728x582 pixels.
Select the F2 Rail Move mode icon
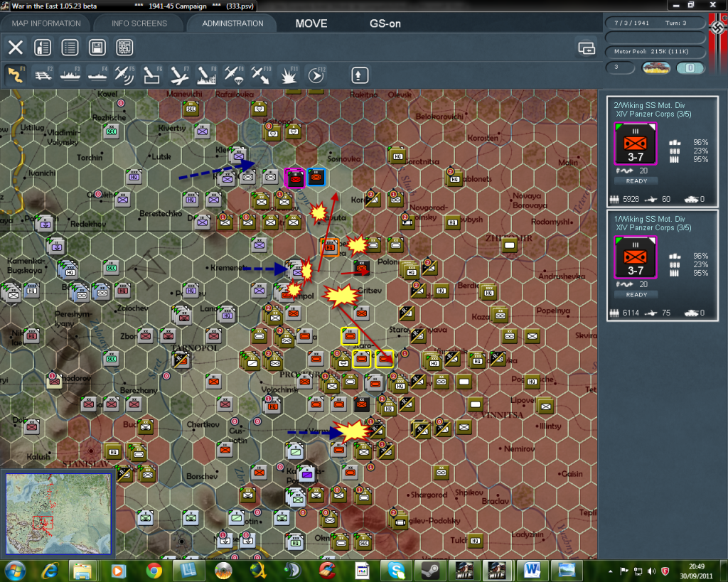coord(43,75)
